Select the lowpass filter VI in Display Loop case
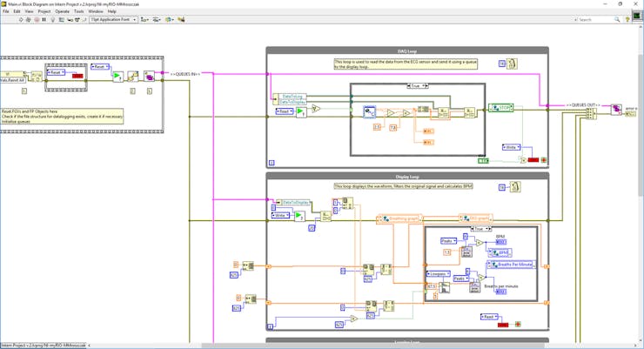The height and width of the screenshot is (349, 644). [444, 287]
